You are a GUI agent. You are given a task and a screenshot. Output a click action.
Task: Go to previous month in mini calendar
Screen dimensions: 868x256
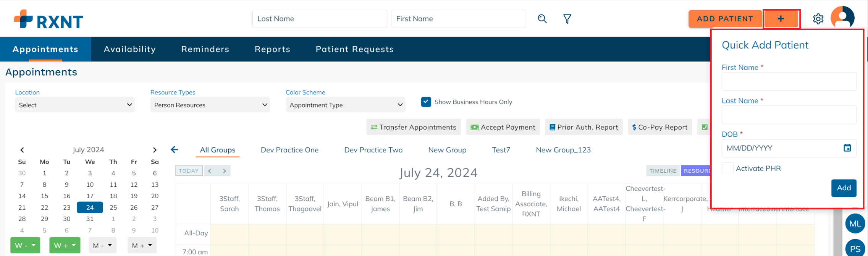22,150
